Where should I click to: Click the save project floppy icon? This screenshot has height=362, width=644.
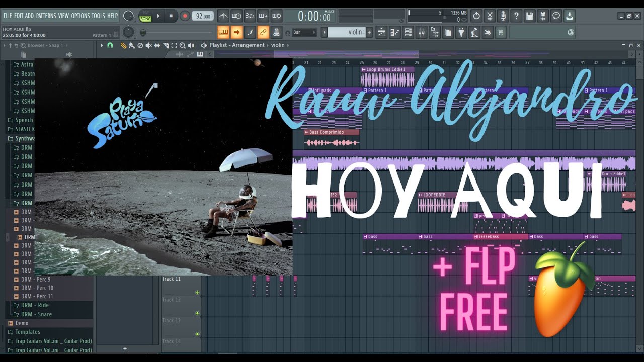tap(529, 16)
